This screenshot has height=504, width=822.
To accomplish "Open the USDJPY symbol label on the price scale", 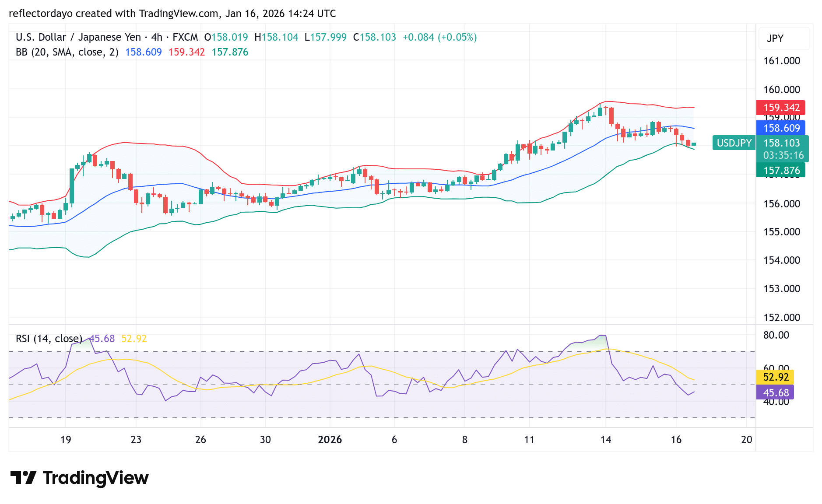I will (734, 143).
